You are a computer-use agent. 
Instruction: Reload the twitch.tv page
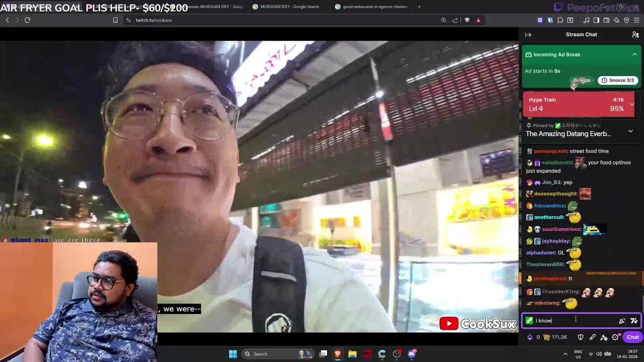(x=27, y=20)
